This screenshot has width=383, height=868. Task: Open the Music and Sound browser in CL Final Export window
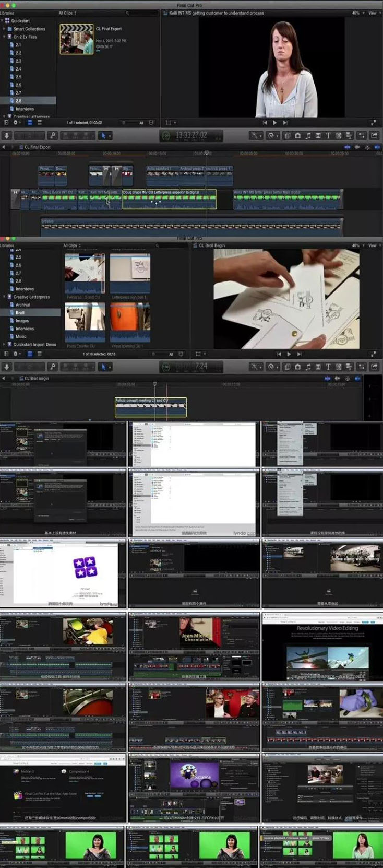pos(308,135)
